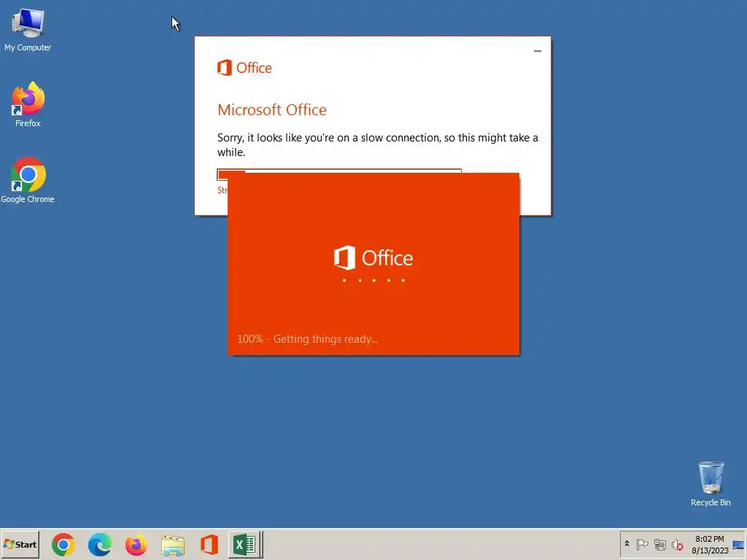
Task: Click the muted volume tray icon
Action: coord(677,544)
